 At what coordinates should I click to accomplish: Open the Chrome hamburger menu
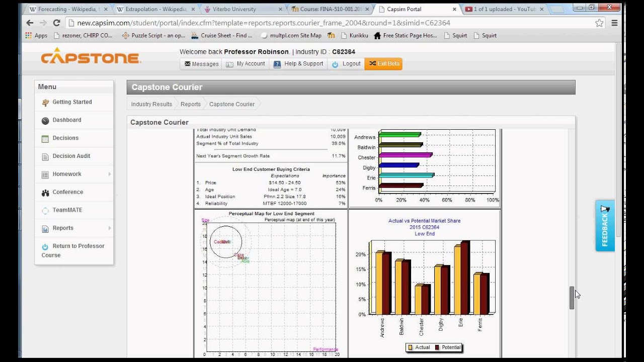[x=614, y=23]
